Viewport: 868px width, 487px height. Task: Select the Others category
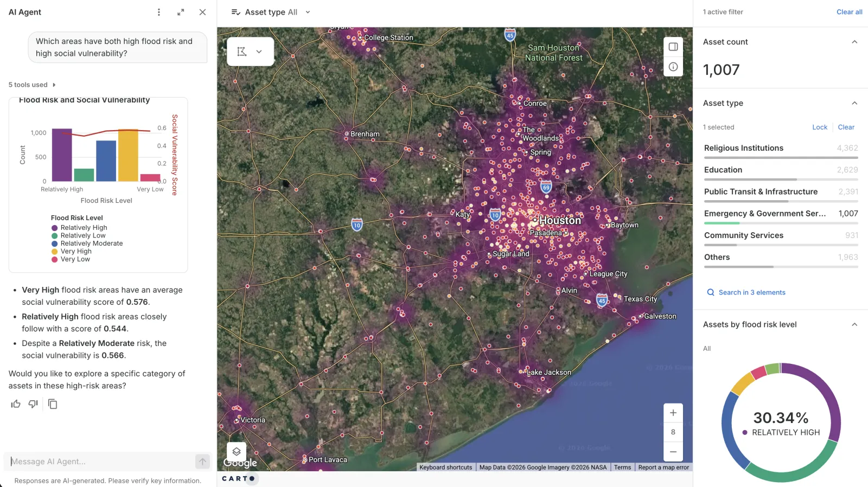781,260
